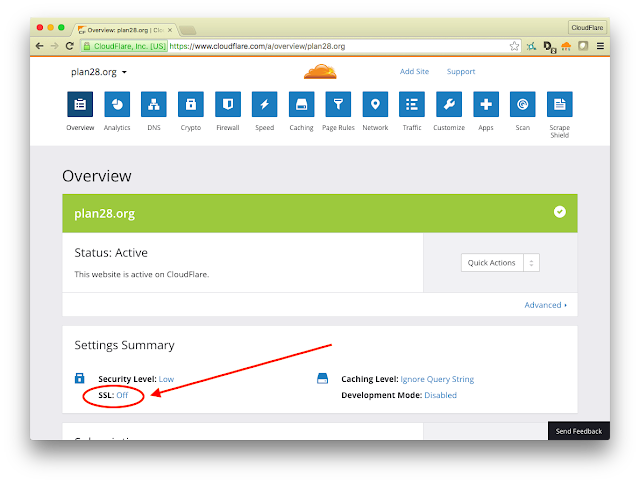640x483 pixels.
Task: Open the Crypto lock icon
Action: point(191,104)
